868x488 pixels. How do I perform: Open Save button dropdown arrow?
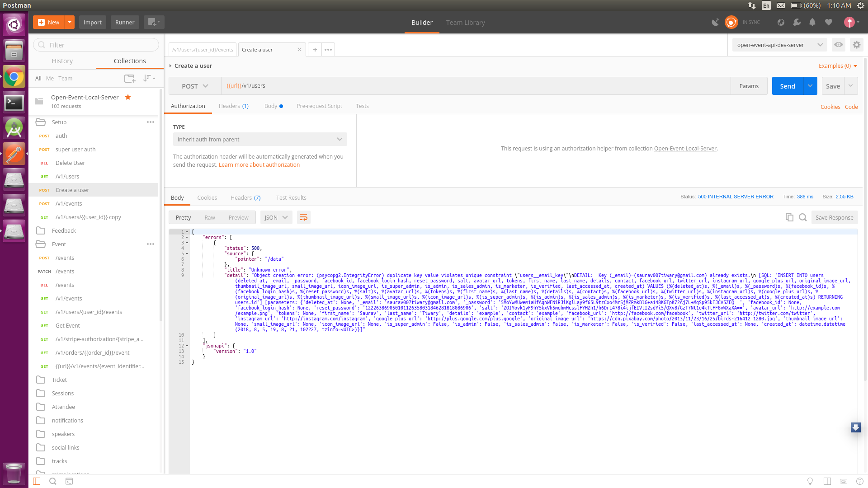click(x=851, y=86)
